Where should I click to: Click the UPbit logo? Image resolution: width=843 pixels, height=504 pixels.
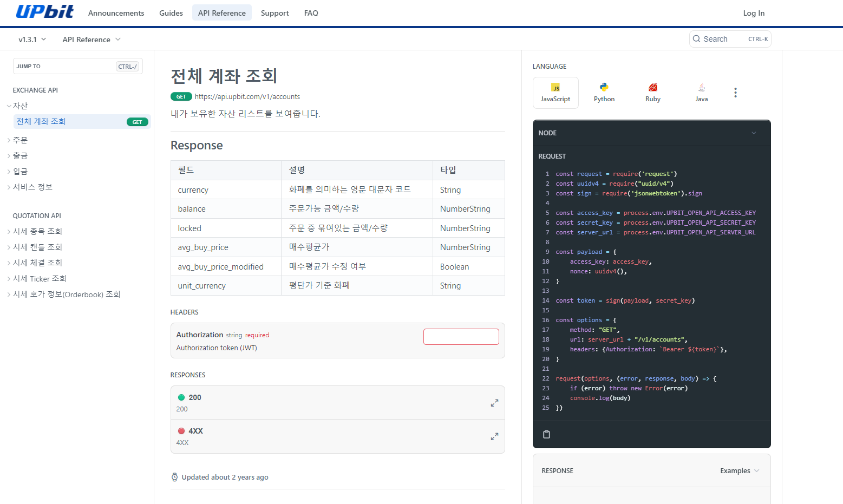pos(44,12)
